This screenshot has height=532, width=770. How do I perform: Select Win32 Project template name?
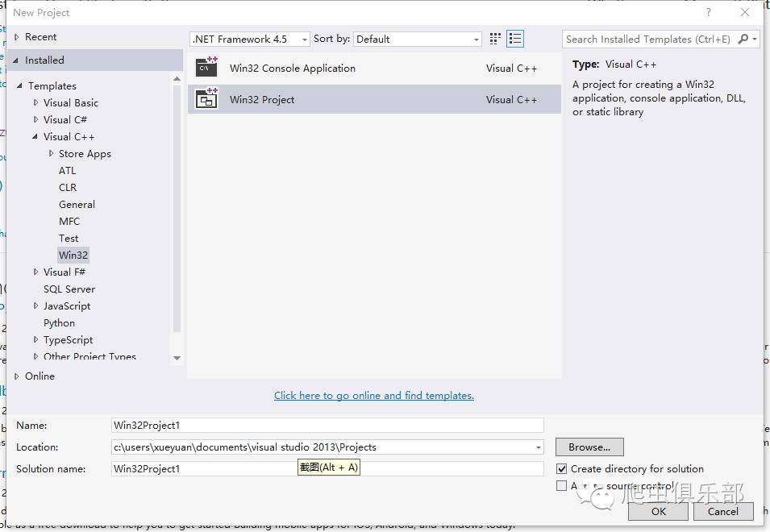[x=262, y=100]
